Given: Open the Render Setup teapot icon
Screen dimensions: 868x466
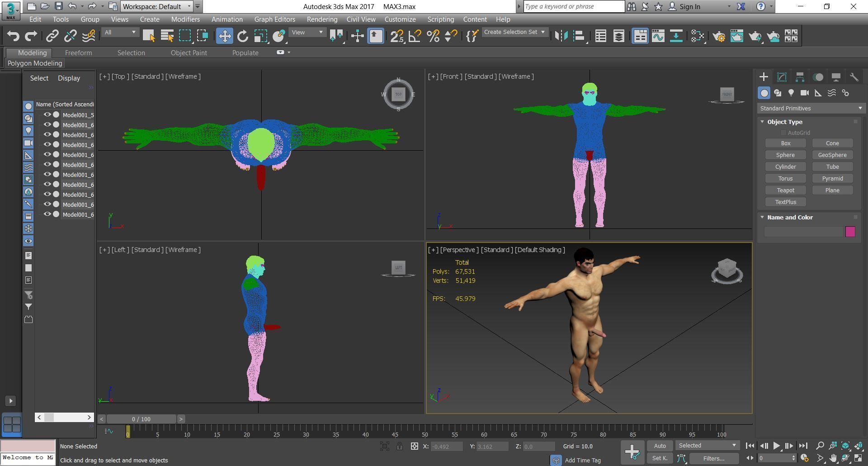Looking at the screenshot, I should (x=719, y=36).
